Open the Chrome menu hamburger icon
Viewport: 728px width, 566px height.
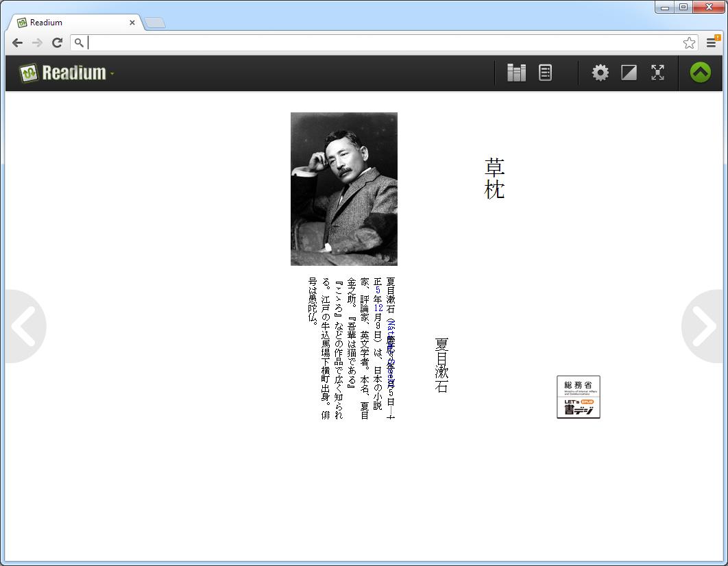click(x=711, y=43)
